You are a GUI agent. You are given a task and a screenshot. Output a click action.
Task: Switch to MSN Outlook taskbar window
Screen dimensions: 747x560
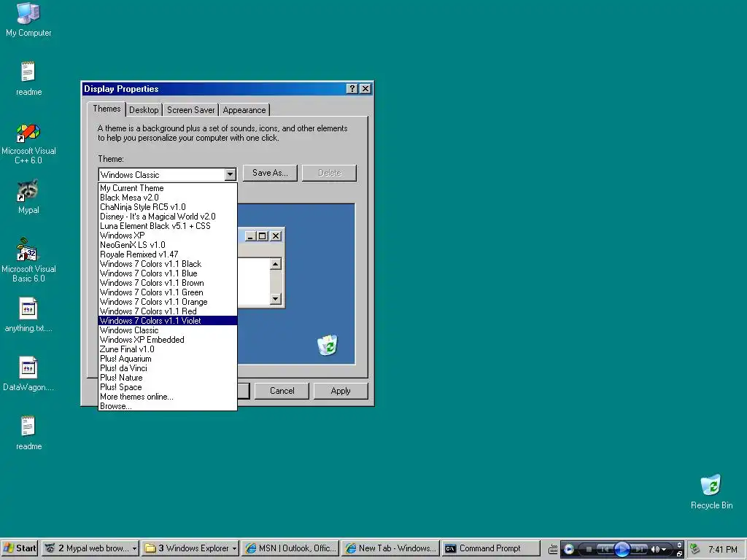click(290, 548)
